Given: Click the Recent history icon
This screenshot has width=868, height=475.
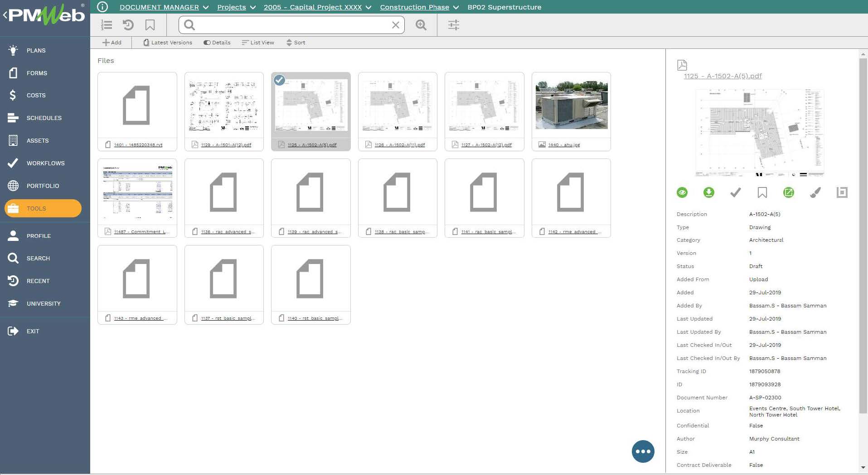Looking at the screenshot, I should (128, 25).
